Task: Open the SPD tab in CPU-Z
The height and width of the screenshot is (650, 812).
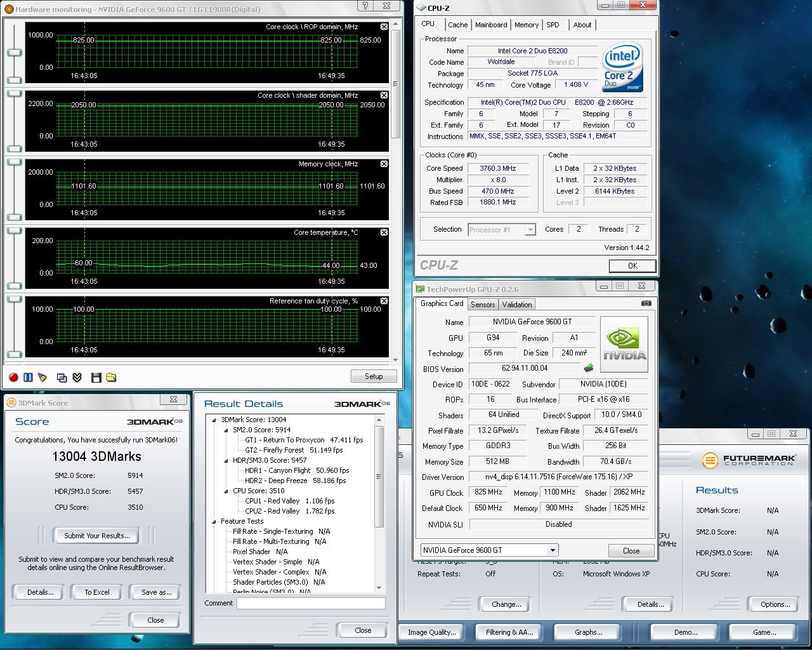Action: (x=553, y=25)
